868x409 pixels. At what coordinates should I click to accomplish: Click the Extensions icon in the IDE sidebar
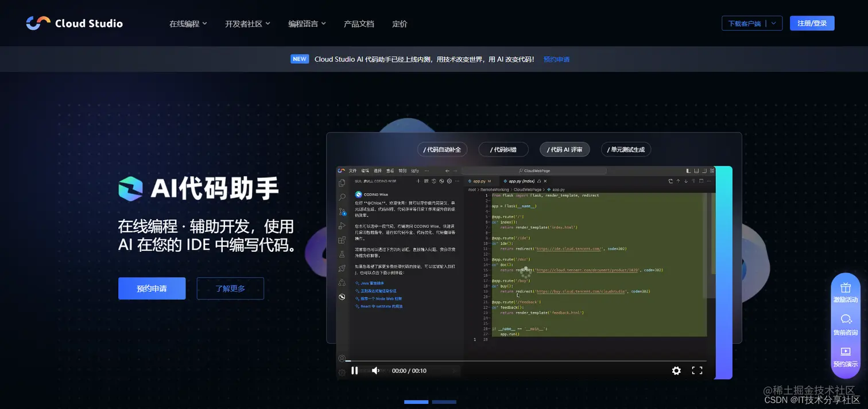pos(342,240)
